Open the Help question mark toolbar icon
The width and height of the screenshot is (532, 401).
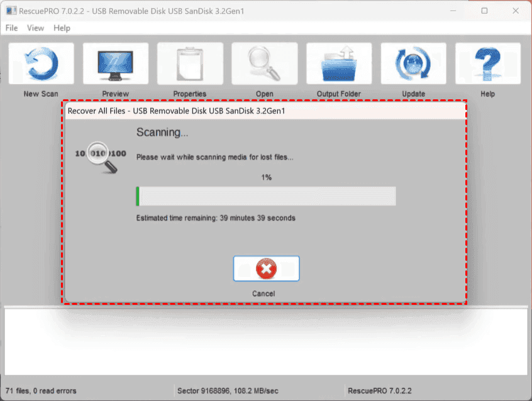click(487, 64)
